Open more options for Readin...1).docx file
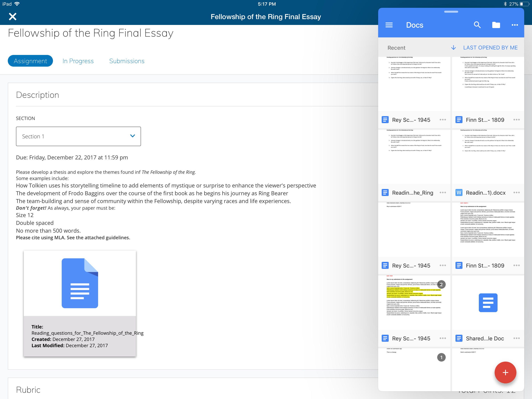This screenshot has width=532, height=399. [x=516, y=192]
